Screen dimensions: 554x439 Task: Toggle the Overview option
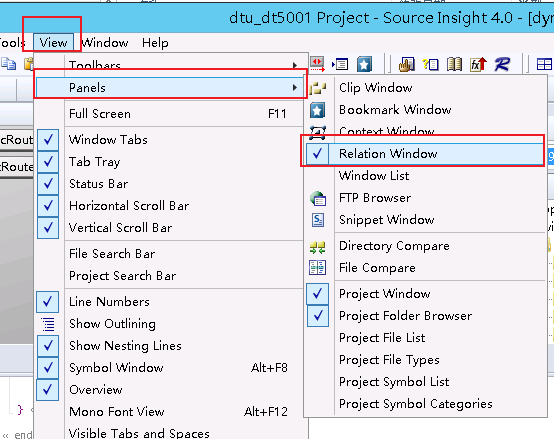tap(48, 390)
